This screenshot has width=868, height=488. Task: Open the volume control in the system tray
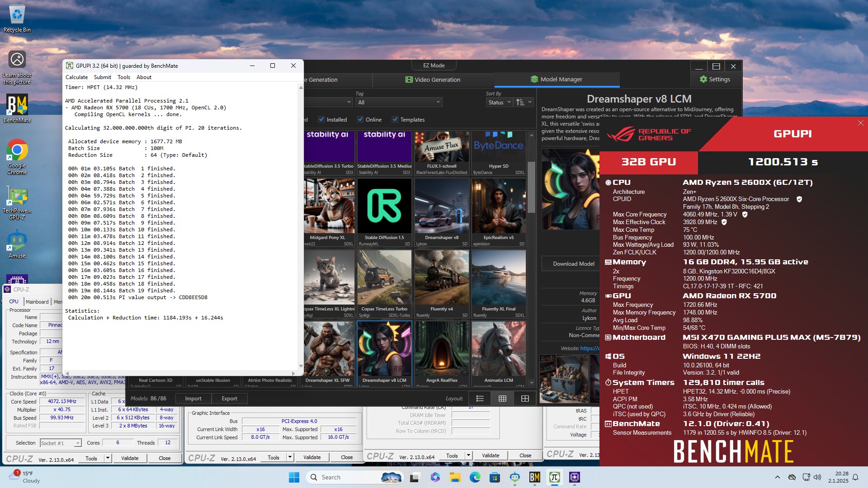click(x=817, y=477)
